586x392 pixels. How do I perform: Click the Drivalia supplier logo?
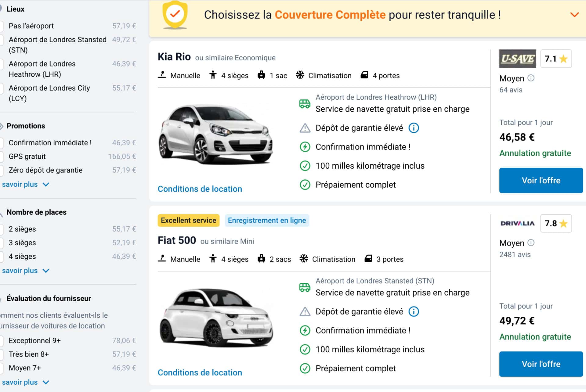(518, 223)
